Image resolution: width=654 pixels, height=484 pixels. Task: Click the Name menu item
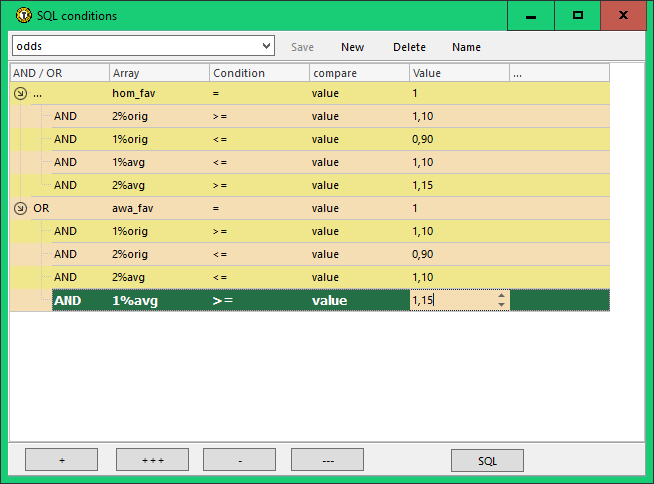(466, 47)
